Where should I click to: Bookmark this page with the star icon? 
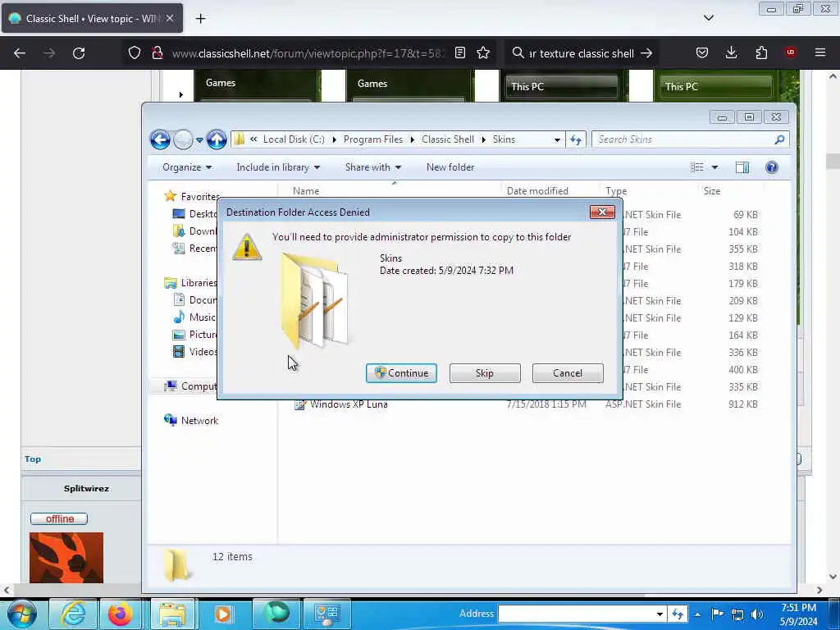[483, 53]
